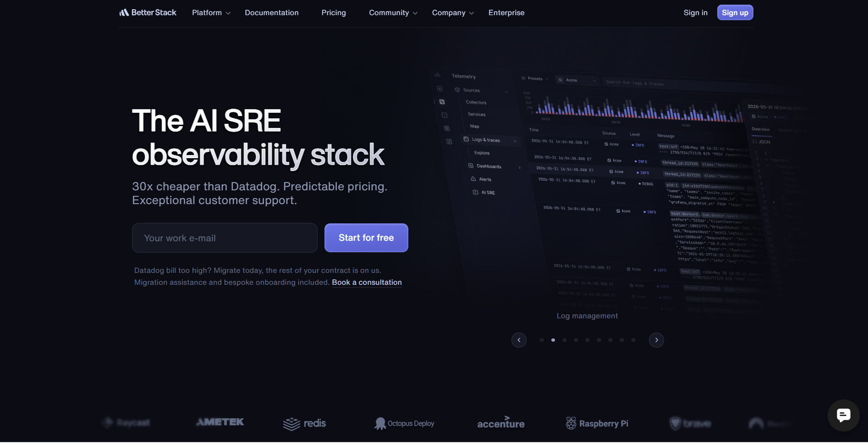Expand the Company dropdown menu
868x443 pixels.
tap(453, 13)
